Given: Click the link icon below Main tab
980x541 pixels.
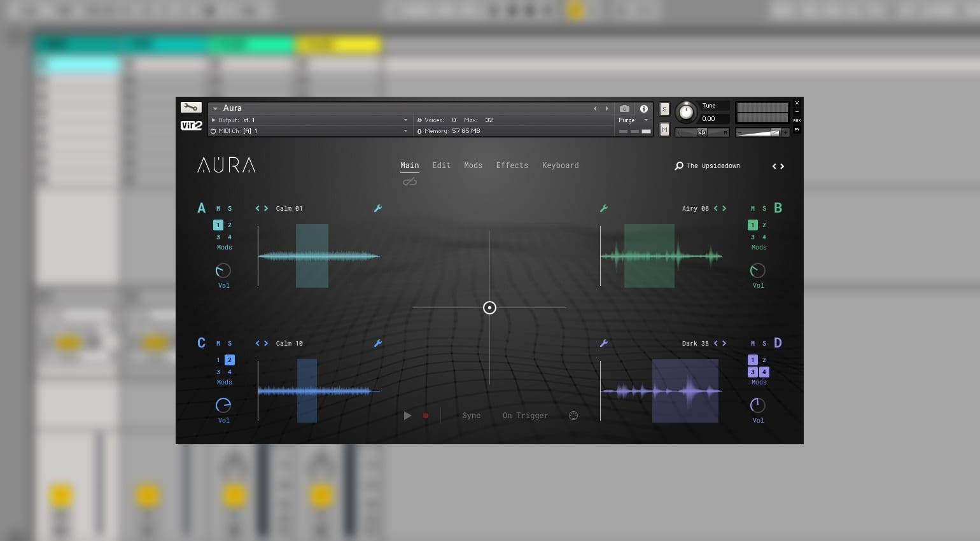Looking at the screenshot, I should pos(410,182).
